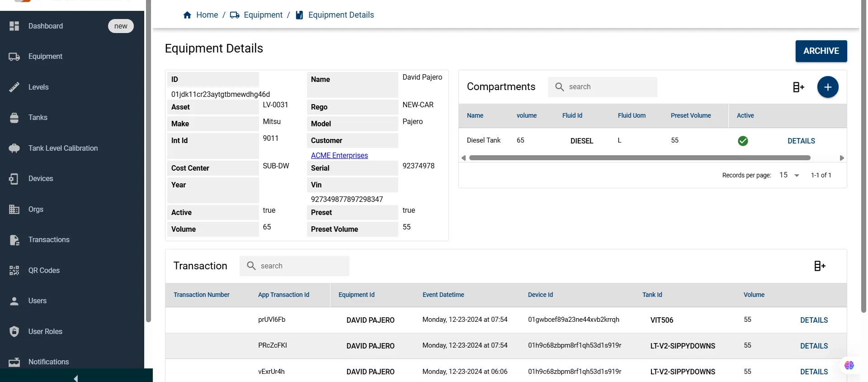The height and width of the screenshot is (382, 868).
Task: Click the QR Codes icon in sidebar
Action: click(14, 270)
